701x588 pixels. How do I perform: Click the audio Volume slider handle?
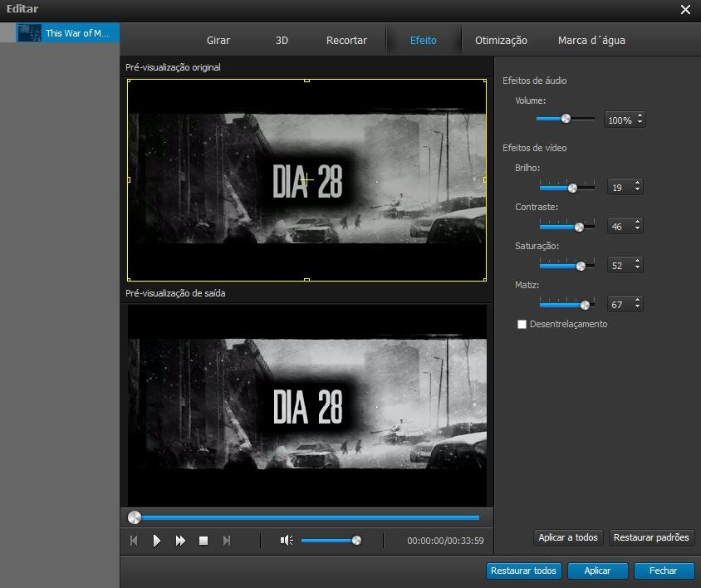point(566,119)
